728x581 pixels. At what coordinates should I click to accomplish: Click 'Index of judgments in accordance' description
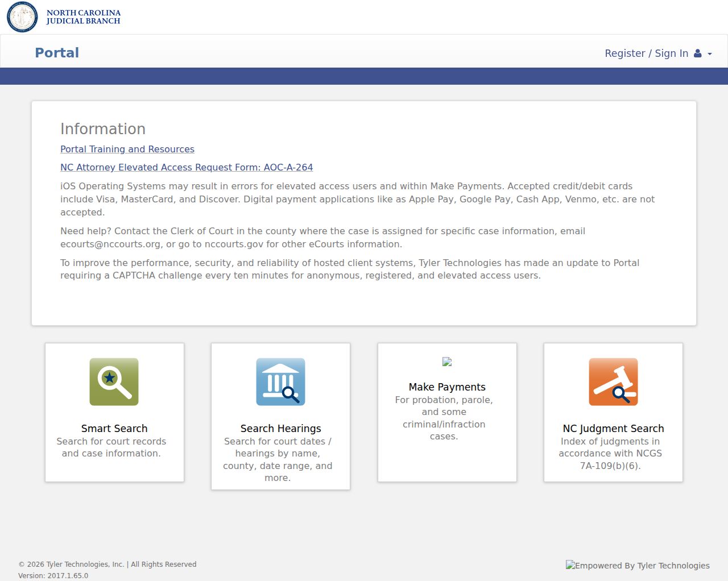[x=610, y=454]
